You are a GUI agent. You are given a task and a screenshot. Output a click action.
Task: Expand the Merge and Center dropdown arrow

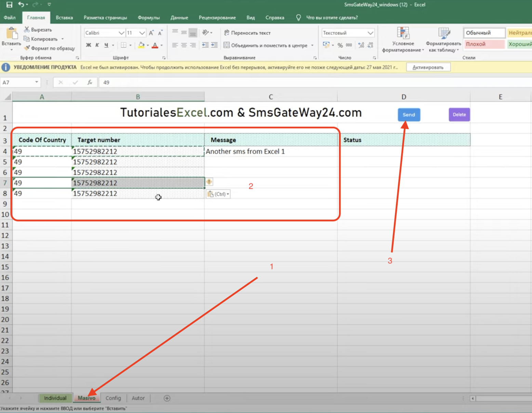(312, 45)
